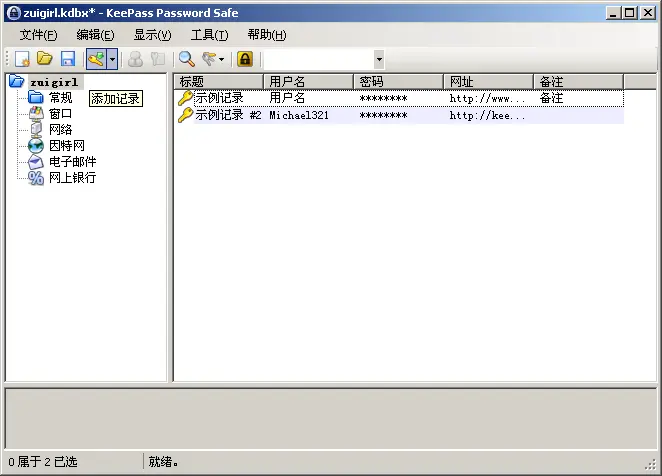The height and width of the screenshot is (476, 662).
Task: Click the 窗口 group icon
Action: pos(36,114)
